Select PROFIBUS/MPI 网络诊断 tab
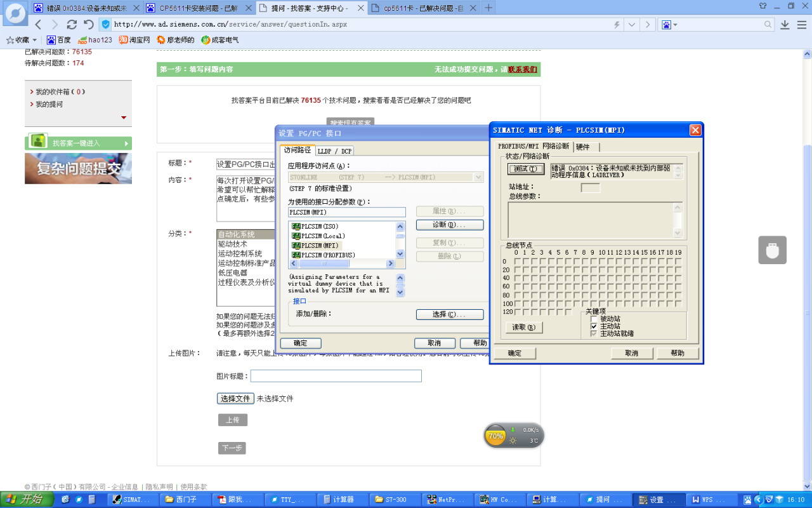The image size is (812, 508). click(x=534, y=146)
